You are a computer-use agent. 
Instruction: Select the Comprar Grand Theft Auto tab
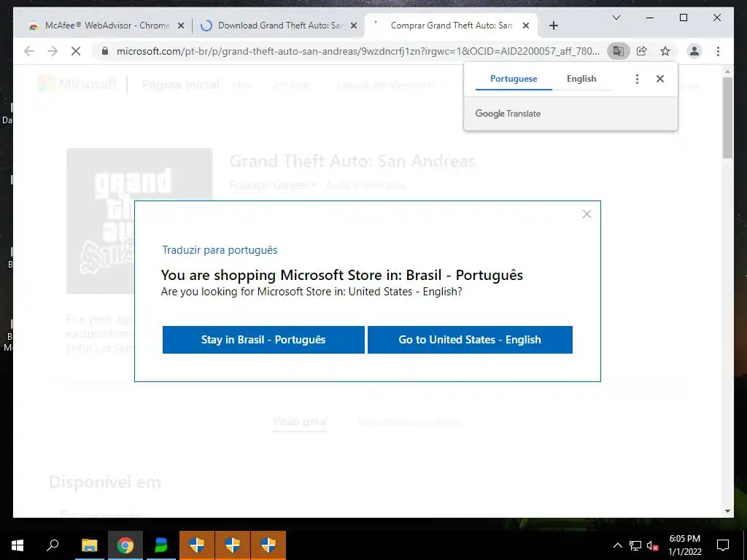click(x=451, y=26)
